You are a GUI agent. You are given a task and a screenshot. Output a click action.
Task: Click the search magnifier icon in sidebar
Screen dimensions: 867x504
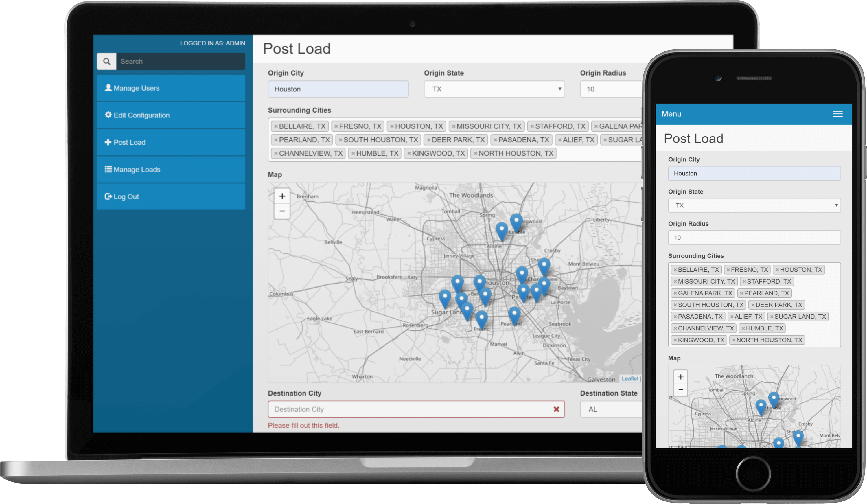click(x=107, y=61)
